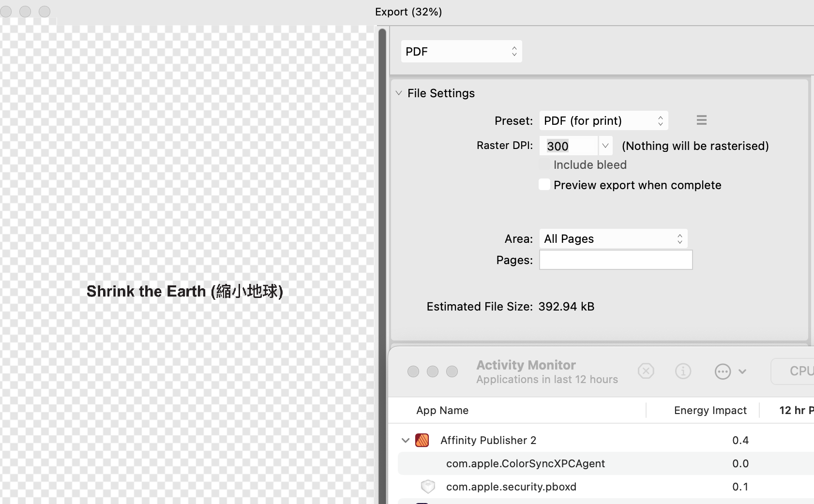Click the Affinity Publisher 2 app icon
This screenshot has height=504, width=814.
(x=422, y=440)
